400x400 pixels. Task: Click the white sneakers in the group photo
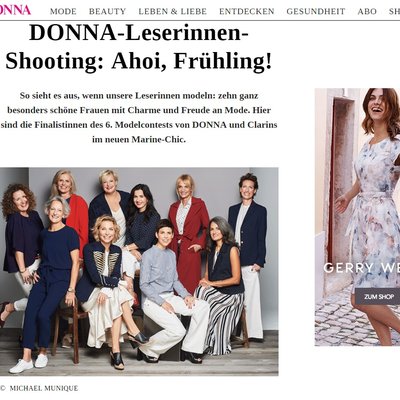coord(29,363)
